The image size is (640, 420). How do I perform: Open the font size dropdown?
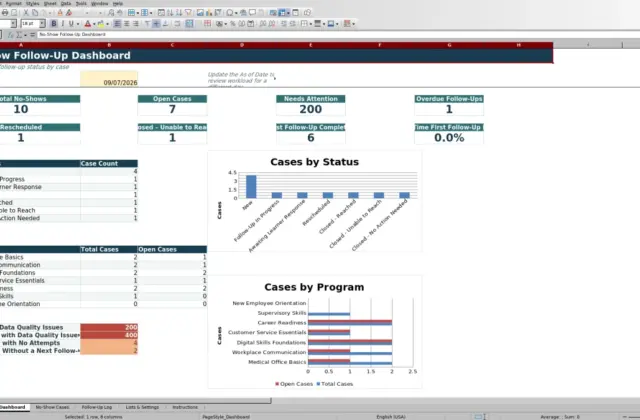(x=42, y=24)
